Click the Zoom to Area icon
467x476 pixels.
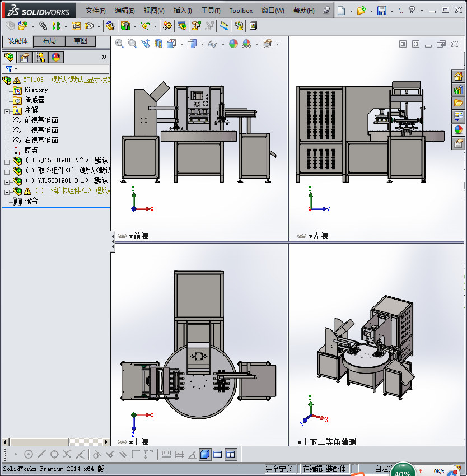[132, 44]
